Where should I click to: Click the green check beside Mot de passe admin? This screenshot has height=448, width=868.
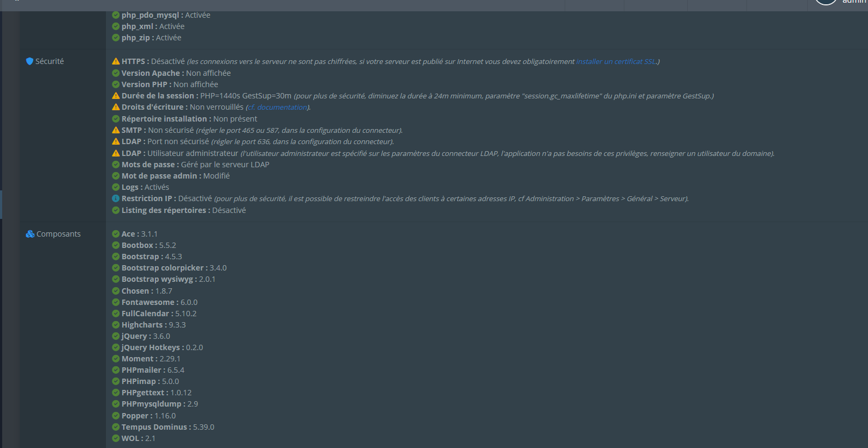tap(116, 176)
